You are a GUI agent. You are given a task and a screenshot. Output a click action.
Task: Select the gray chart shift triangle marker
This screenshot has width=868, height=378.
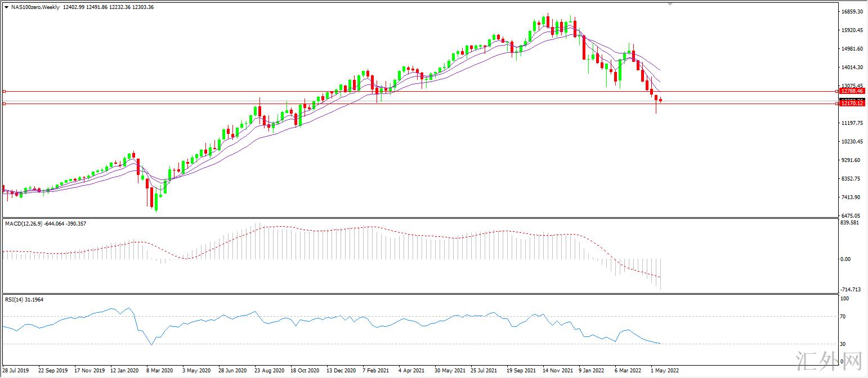pos(669,4)
